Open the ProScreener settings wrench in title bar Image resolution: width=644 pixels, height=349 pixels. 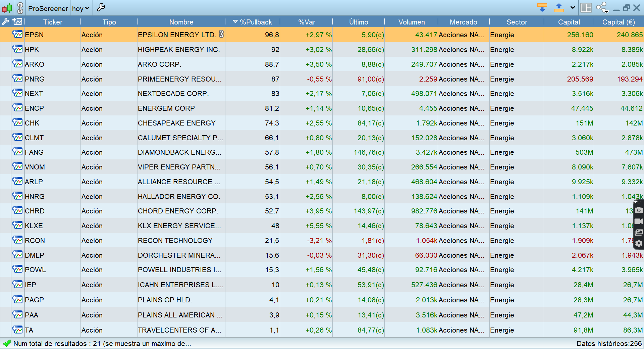pyautogui.click(x=101, y=7)
